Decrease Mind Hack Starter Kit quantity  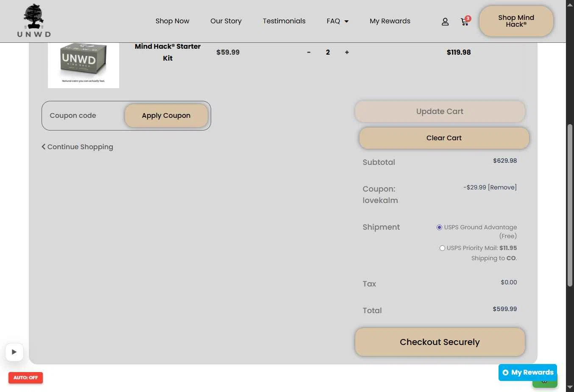[x=309, y=52]
